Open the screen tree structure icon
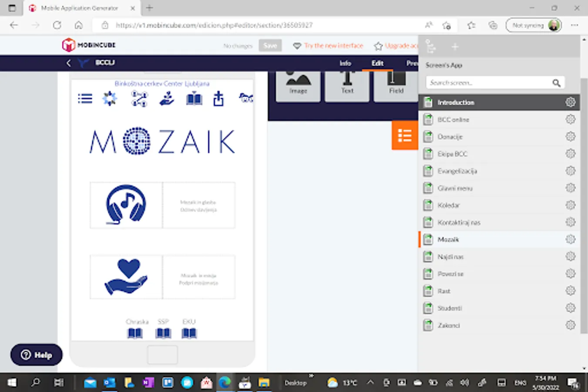This screenshot has width=588, height=392. (430, 47)
